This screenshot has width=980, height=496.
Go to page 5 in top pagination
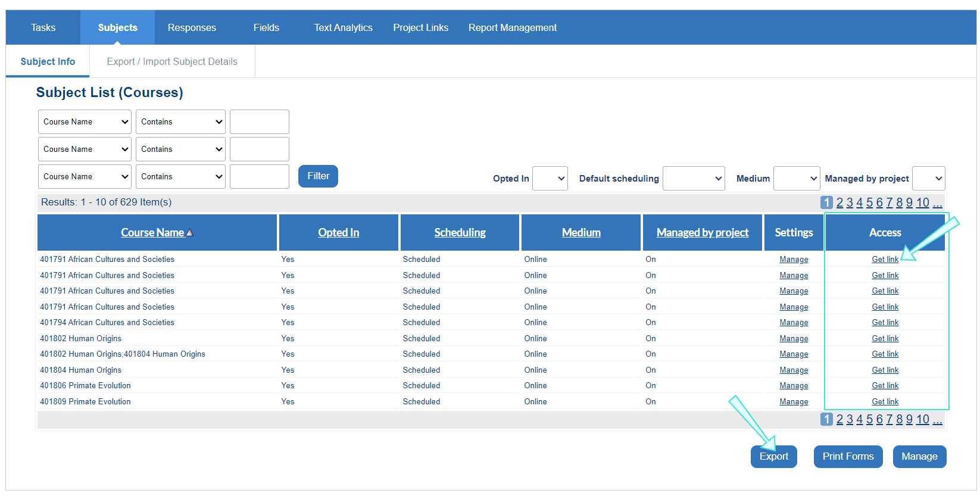(x=869, y=202)
